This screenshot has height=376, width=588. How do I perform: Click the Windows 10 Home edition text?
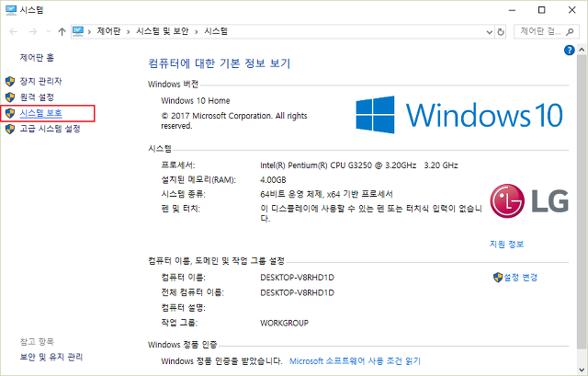click(196, 100)
